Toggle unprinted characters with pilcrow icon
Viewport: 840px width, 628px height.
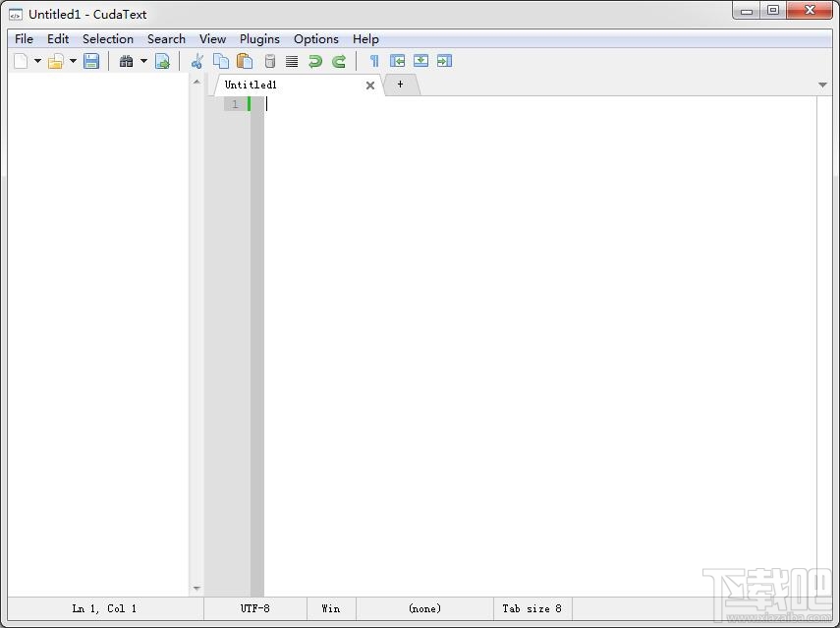pos(374,61)
